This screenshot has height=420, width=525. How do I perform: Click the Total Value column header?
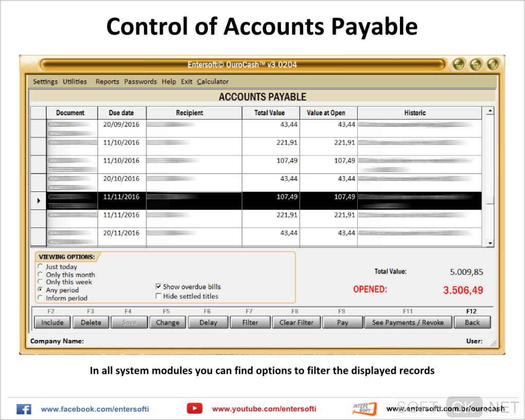click(271, 113)
